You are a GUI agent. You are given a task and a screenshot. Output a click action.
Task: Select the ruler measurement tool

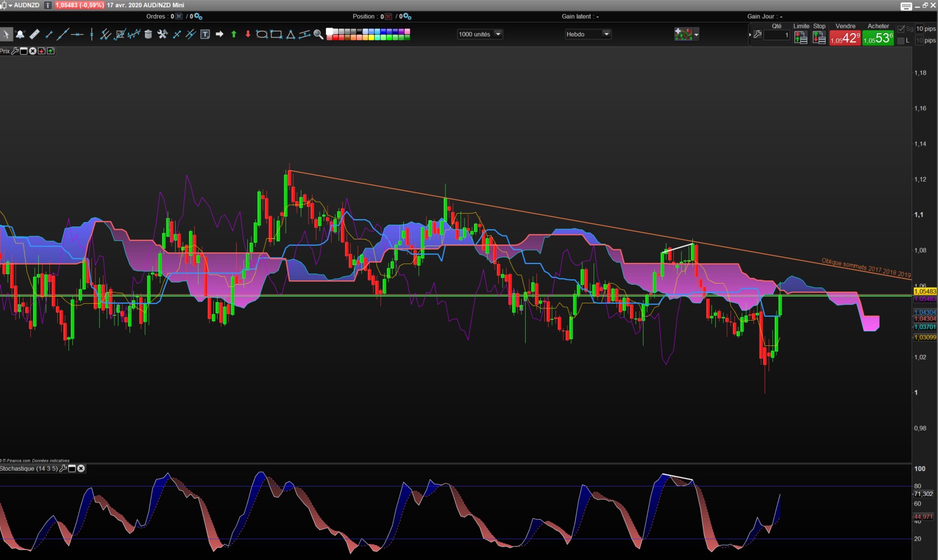[x=35, y=35]
